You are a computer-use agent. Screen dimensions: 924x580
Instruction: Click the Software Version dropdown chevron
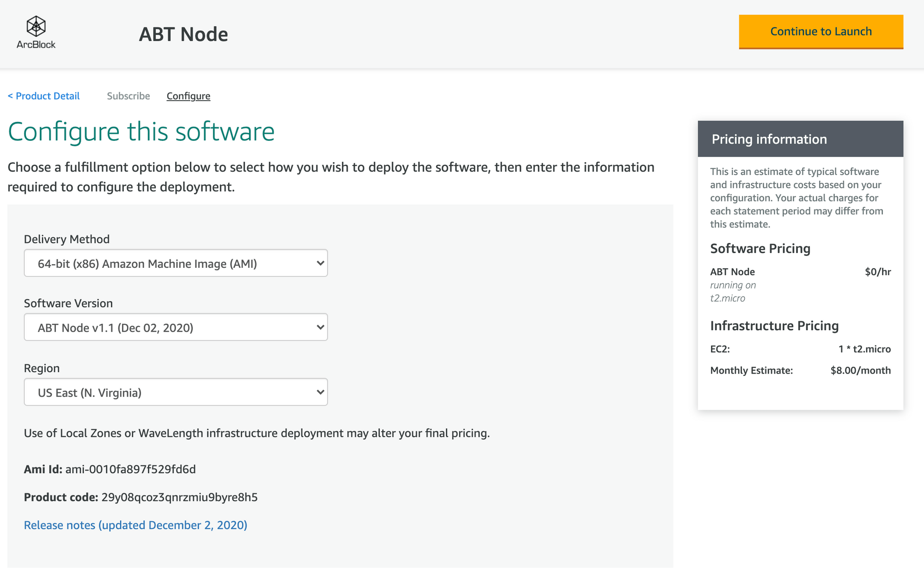point(320,327)
